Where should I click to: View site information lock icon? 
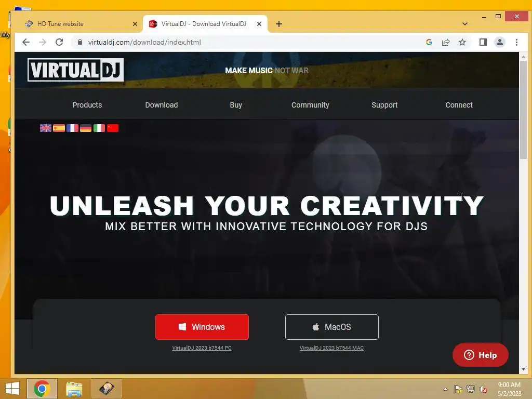click(80, 42)
